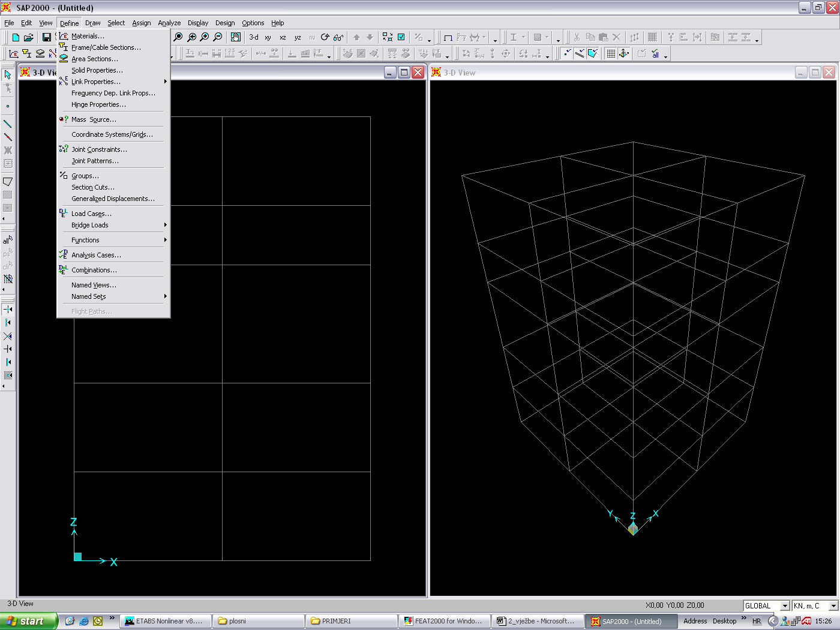This screenshot has width=840, height=630.
Task: Click Frame Sections icon in second toolbar
Action: pyautogui.click(x=26, y=53)
